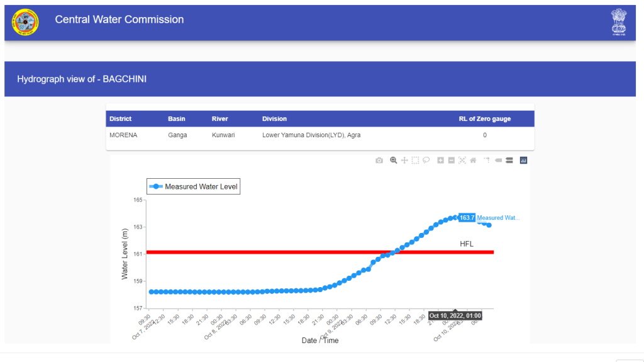Choose the Lasso Select tool
The image size is (644, 362).
[x=426, y=161]
